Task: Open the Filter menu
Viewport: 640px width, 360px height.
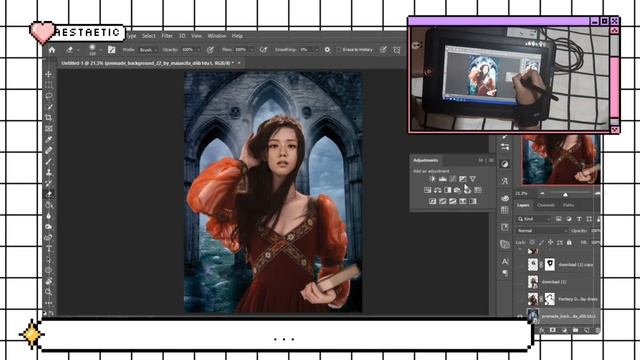Action: [167, 36]
